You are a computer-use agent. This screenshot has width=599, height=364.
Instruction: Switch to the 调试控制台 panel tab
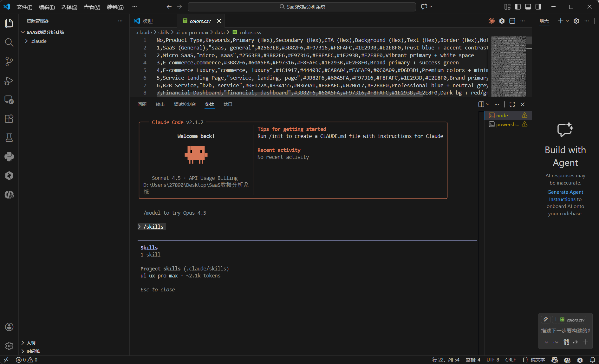point(185,104)
